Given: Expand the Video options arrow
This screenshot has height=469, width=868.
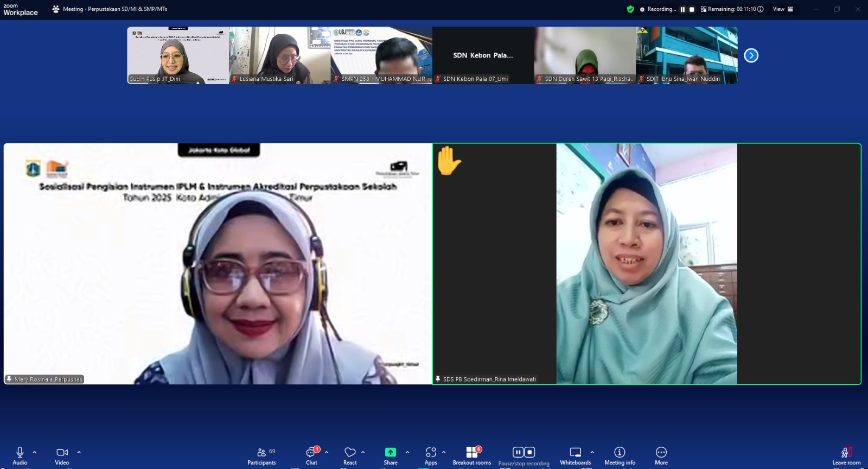Looking at the screenshot, I should (x=79, y=452).
